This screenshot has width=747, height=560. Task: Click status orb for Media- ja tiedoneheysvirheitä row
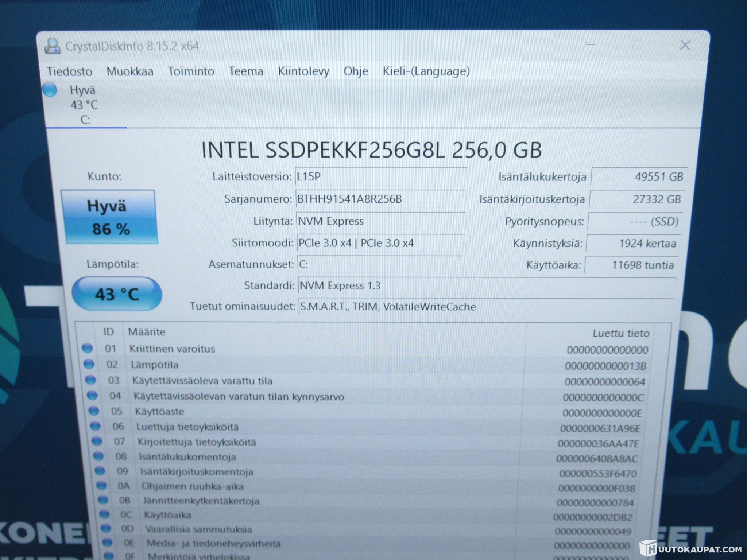[107, 542]
